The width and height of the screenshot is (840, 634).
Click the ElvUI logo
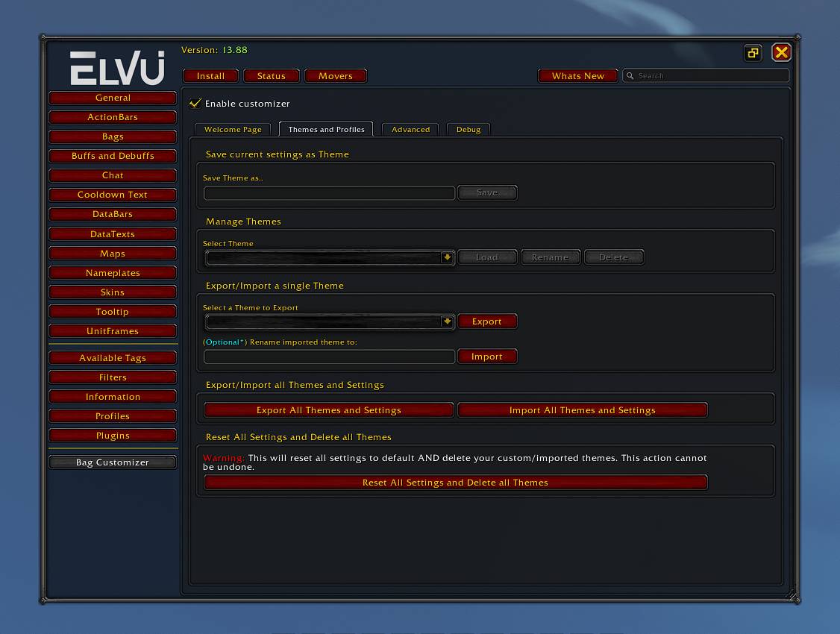pos(117,68)
